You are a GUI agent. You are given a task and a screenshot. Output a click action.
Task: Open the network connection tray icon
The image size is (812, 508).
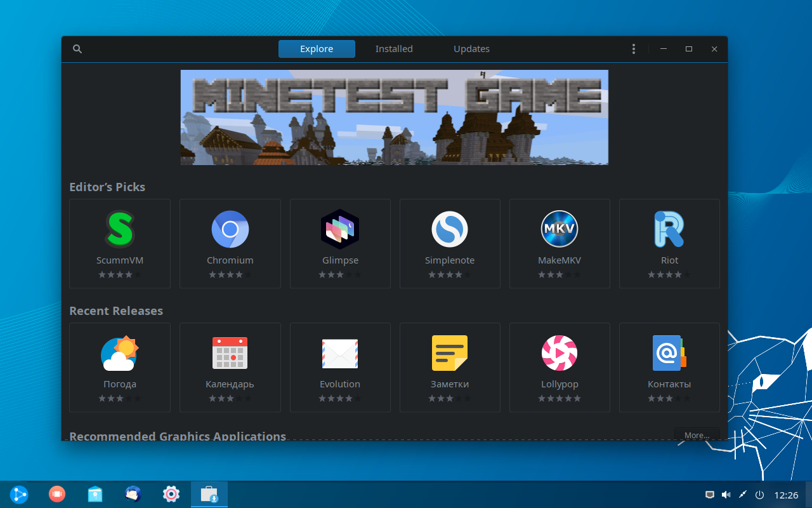point(743,495)
